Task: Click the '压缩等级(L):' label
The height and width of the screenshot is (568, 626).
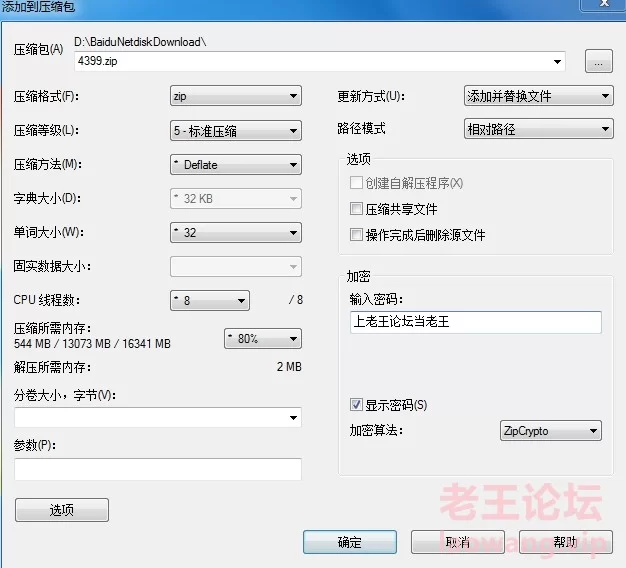Action: click(x=46, y=130)
